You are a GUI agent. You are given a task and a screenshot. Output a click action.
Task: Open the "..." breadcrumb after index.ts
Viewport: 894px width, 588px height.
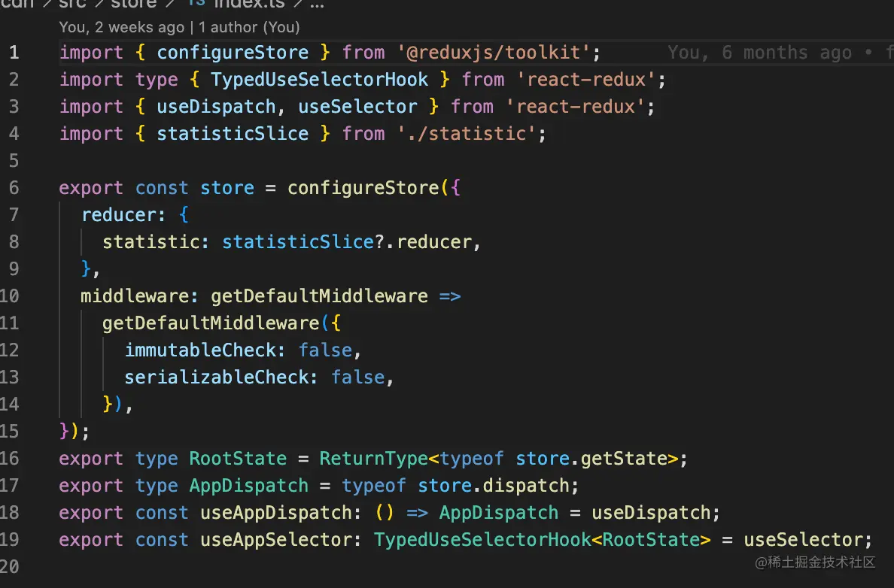pyautogui.click(x=316, y=4)
